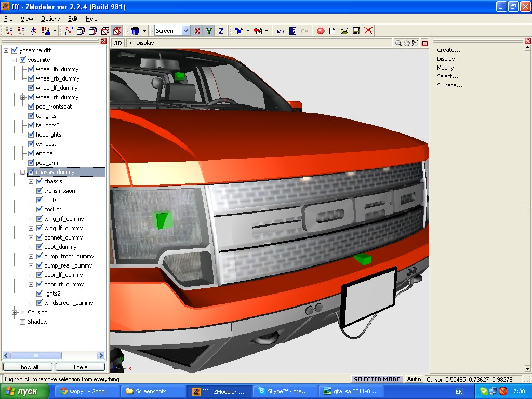Close the right commands panel
Screen dimensions: 532x399
coord(528,42)
